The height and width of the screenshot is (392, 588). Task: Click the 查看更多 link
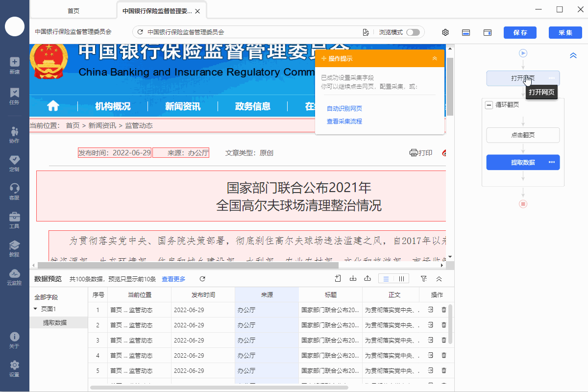pyautogui.click(x=173, y=279)
